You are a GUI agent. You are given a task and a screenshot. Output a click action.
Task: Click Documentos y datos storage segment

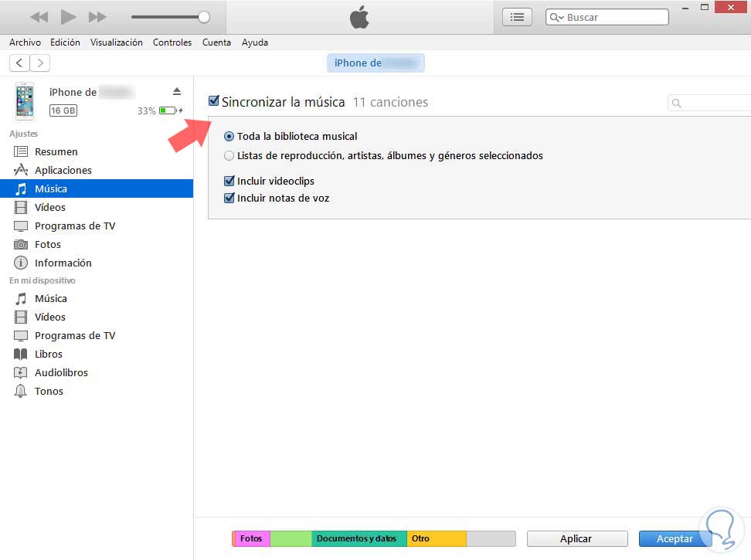point(359,538)
